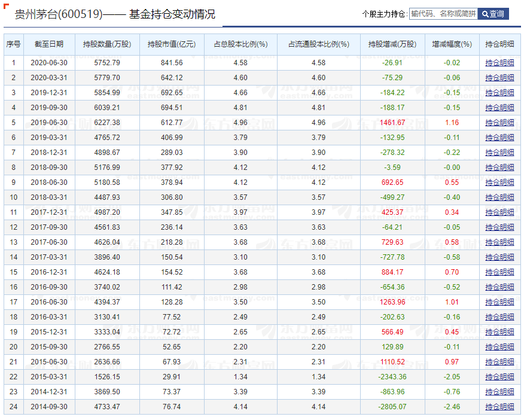Open 持仓明细 for 2015-03-31
This screenshot has width=524, height=420.
click(499, 377)
